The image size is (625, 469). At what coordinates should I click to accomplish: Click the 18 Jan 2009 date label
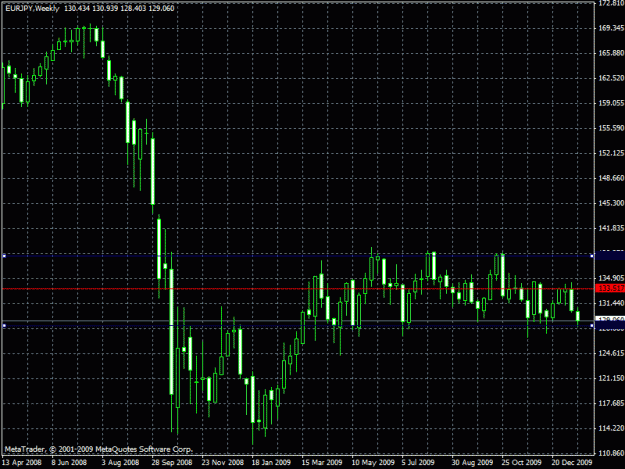pyautogui.click(x=271, y=463)
